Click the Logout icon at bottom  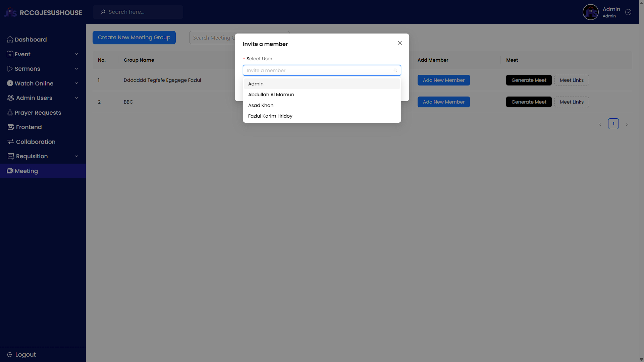click(x=10, y=355)
